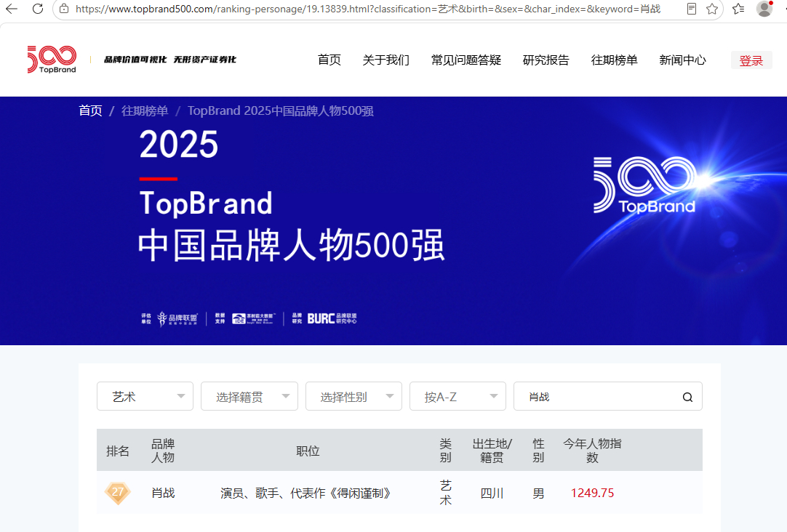Open the 选择籍贯 dropdown
Viewport: 787px width, 532px height.
click(x=249, y=396)
